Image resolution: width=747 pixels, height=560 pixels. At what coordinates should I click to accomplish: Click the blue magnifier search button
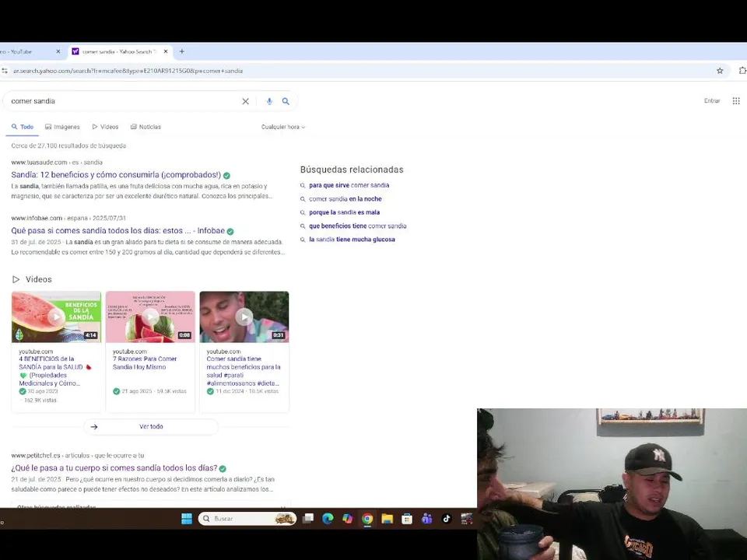[x=286, y=101]
